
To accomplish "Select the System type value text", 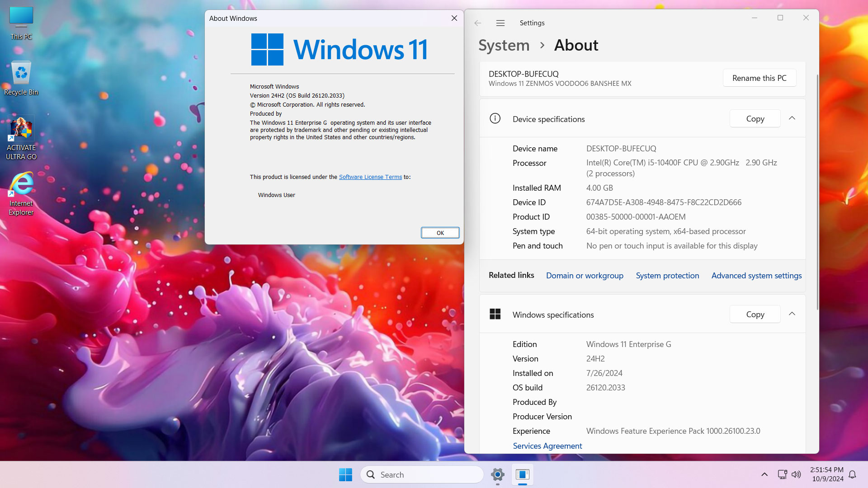I will (666, 231).
